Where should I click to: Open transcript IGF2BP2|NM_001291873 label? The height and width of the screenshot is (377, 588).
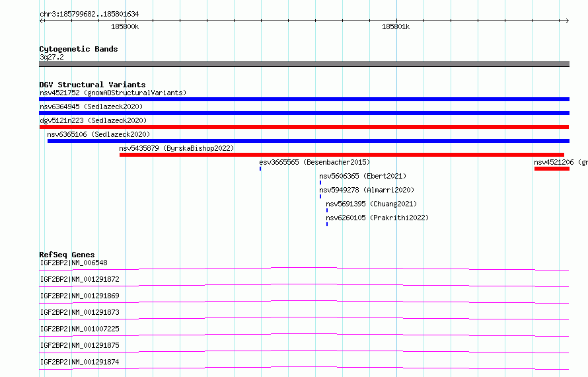(79, 312)
